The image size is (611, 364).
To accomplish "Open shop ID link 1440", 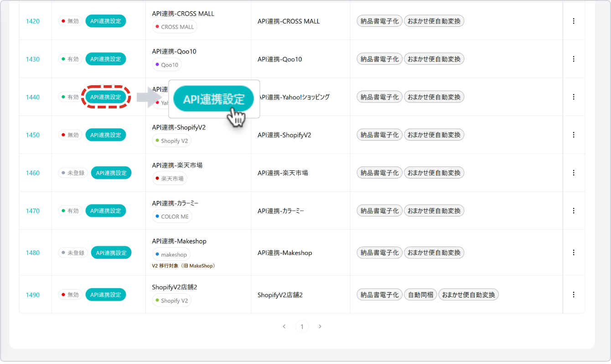I will click(32, 97).
